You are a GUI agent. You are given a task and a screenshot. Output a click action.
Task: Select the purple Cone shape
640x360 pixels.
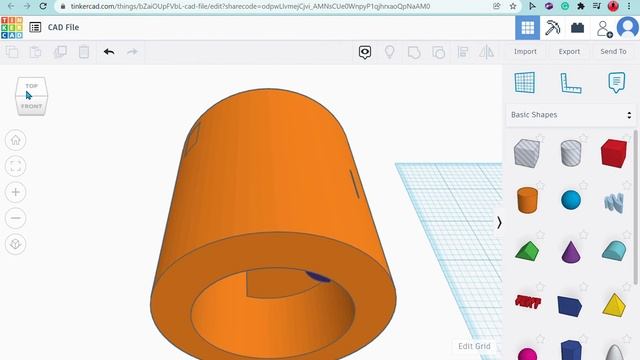[x=571, y=251]
